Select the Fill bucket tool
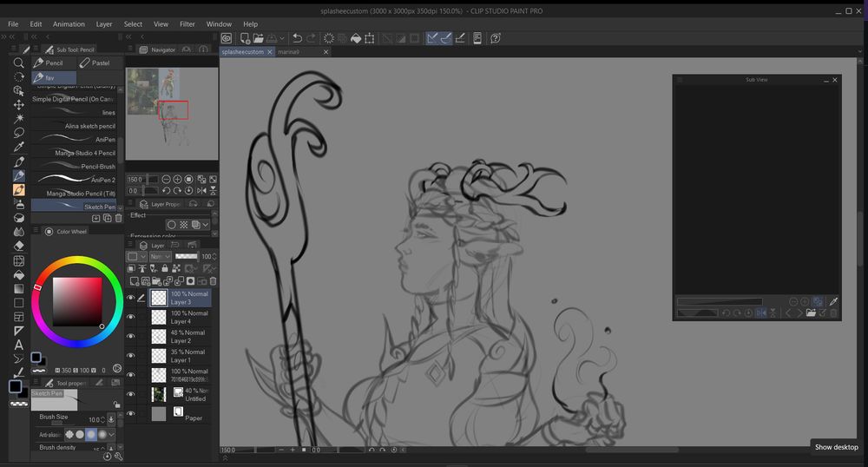 18,274
